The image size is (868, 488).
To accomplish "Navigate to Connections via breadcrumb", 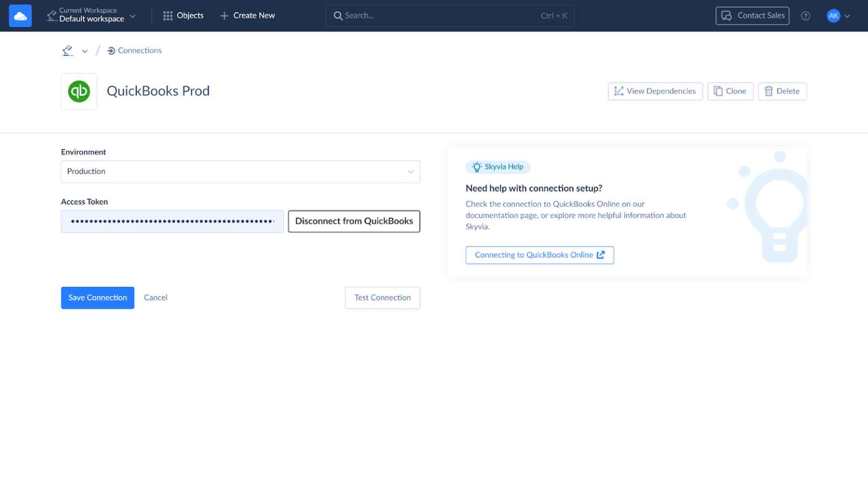I will coord(138,50).
